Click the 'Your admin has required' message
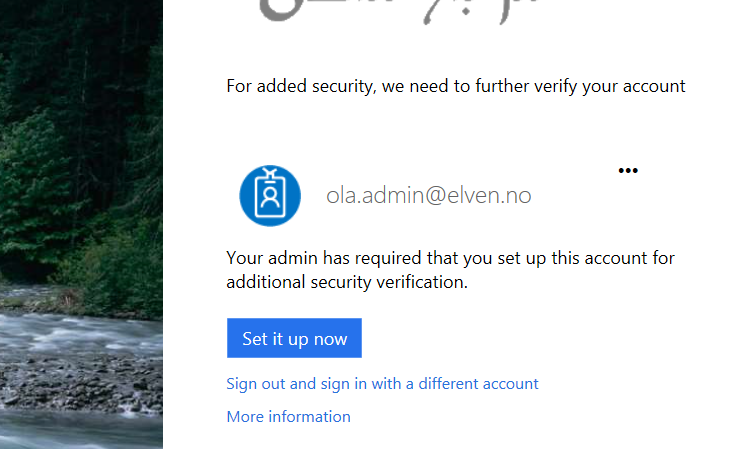Image resolution: width=741 pixels, height=449 pixels. tap(450, 270)
